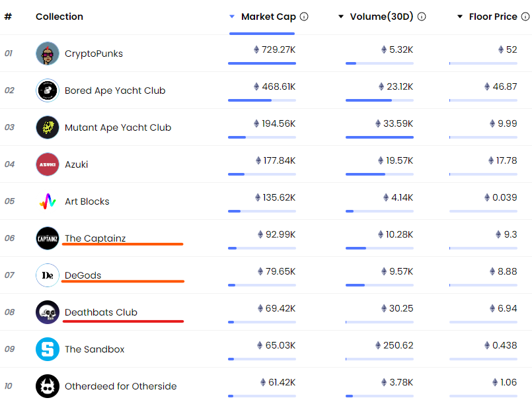Open The Sandbox blue S logo
The height and width of the screenshot is (402, 532).
[x=48, y=349]
